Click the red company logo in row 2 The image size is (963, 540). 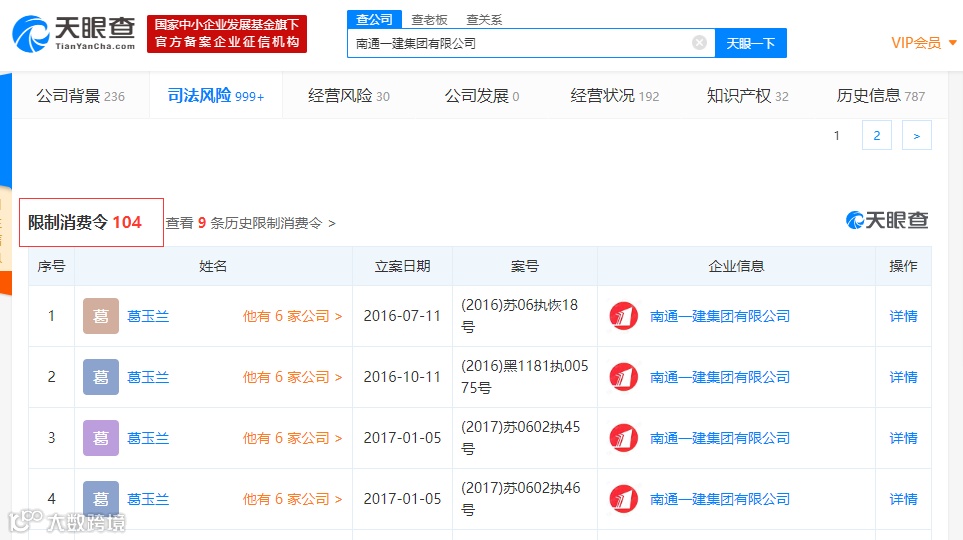pos(623,377)
